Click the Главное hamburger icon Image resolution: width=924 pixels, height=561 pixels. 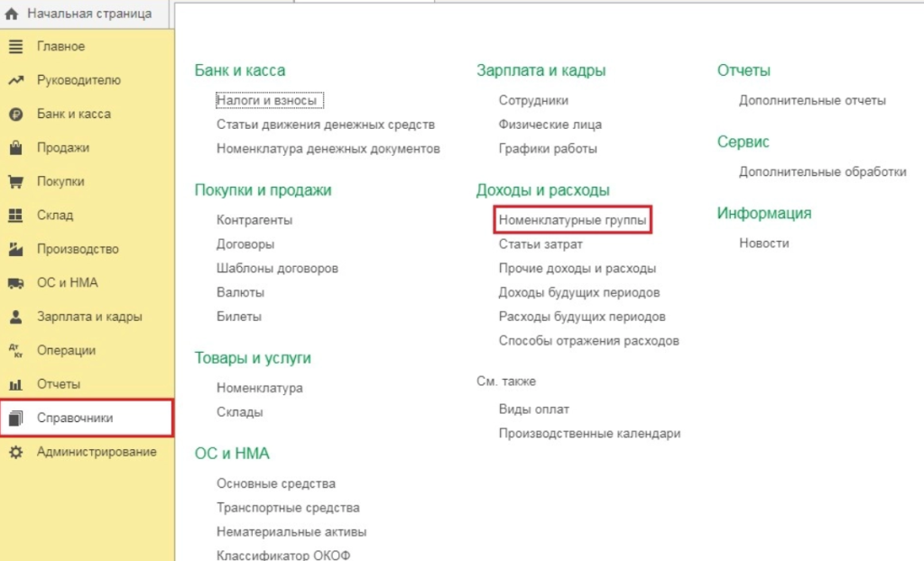16,46
